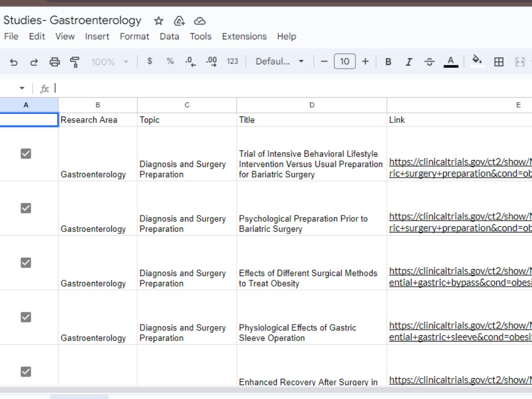Select the Topic header cell
The height and width of the screenshot is (399, 532).
click(x=187, y=120)
